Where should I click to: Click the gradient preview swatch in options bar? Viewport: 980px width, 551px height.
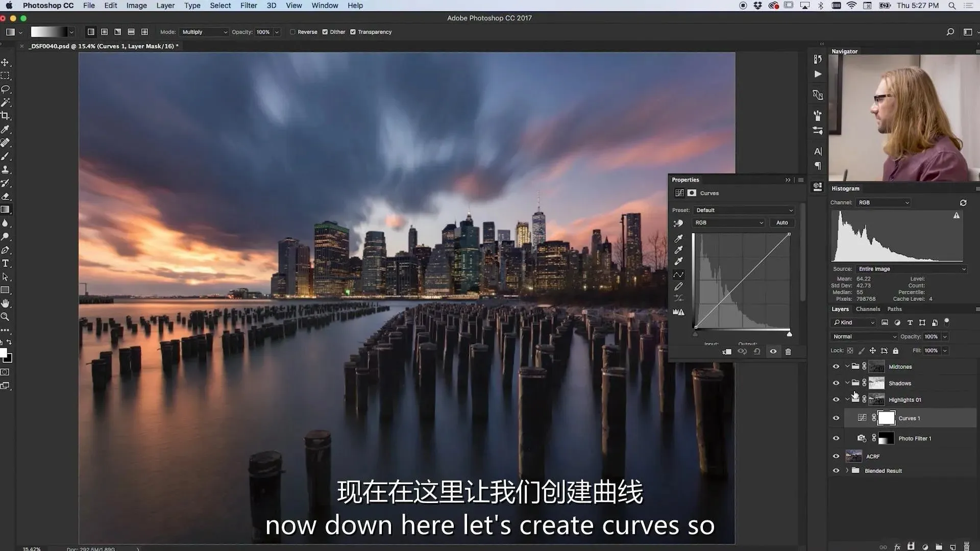coord(49,32)
